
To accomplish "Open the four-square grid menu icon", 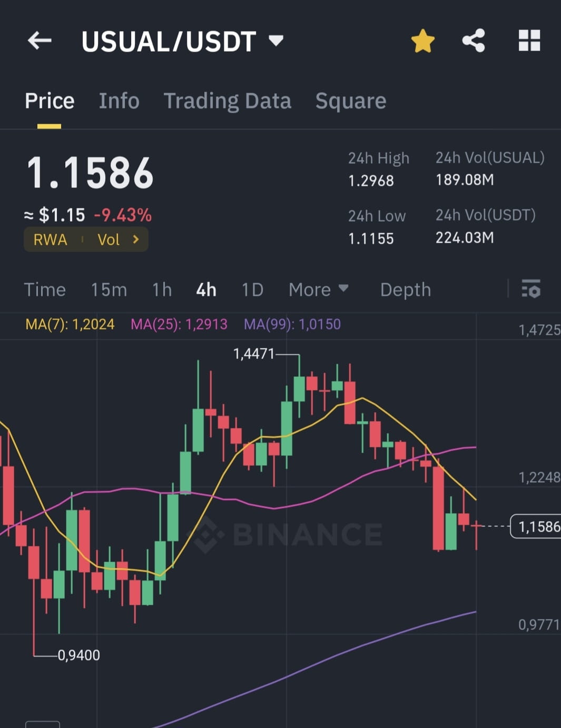I will pyautogui.click(x=529, y=41).
